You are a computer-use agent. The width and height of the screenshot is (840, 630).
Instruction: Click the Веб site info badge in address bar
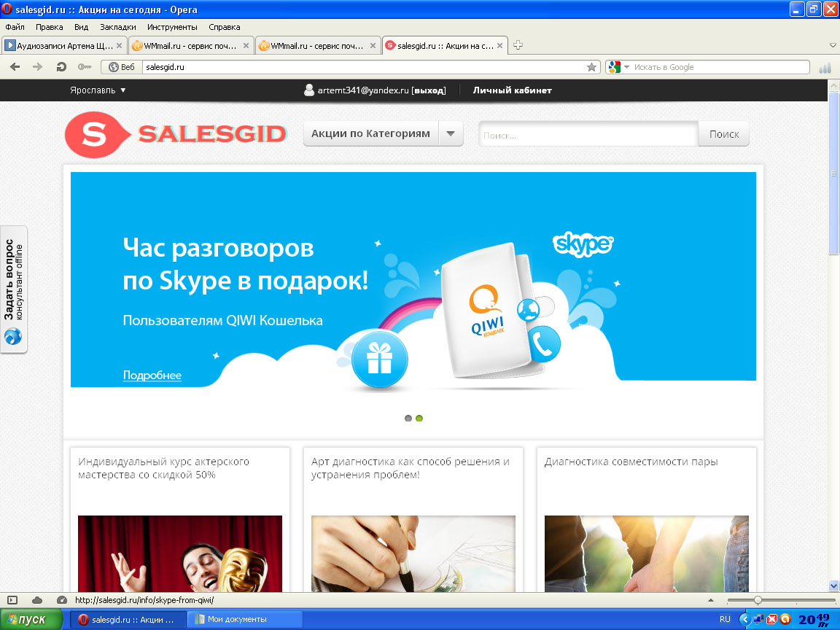[x=122, y=67]
